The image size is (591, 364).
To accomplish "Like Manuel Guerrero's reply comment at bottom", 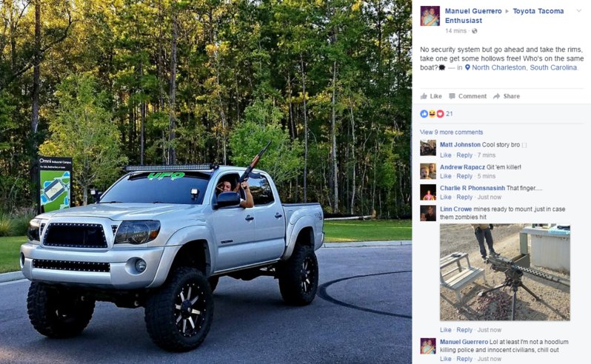I will tap(446, 359).
